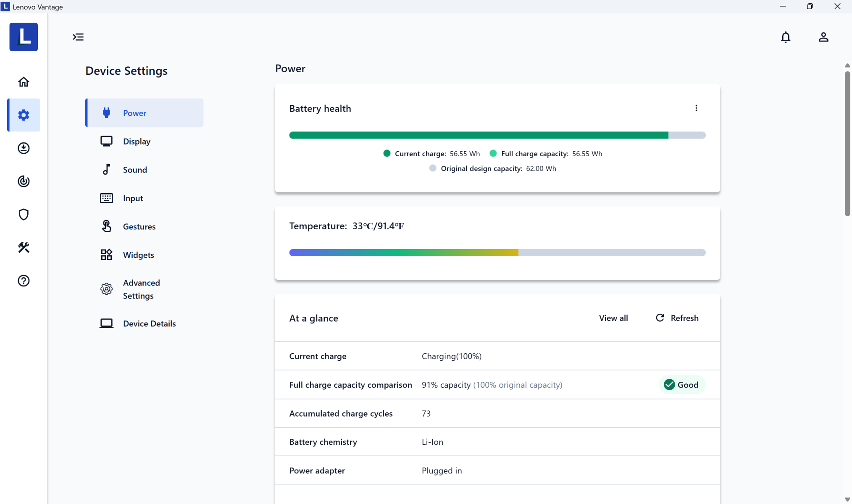This screenshot has height=504, width=852.
Task: Click the battery health progress bar
Action: pos(497,135)
